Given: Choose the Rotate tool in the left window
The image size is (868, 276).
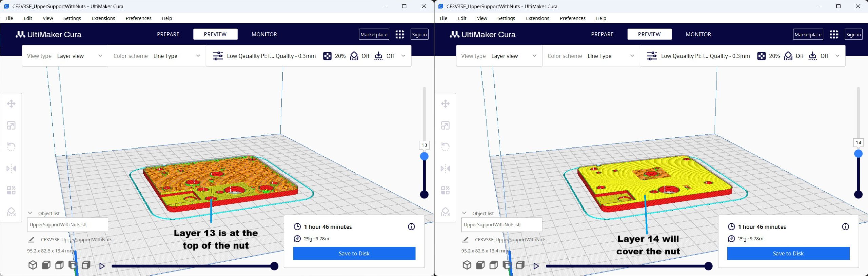Looking at the screenshot, I should pyautogui.click(x=11, y=147).
